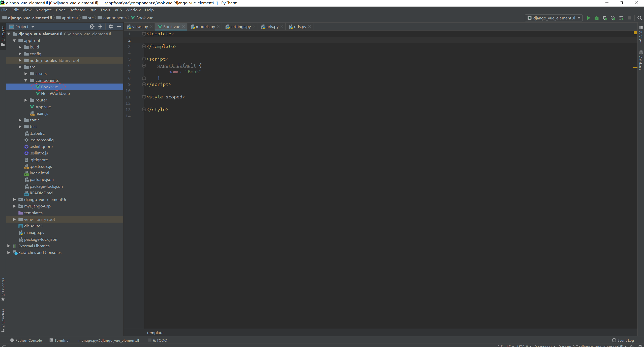644x347 pixels.
Task: Open the Database side panel
Action: click(x=641, y=61)
